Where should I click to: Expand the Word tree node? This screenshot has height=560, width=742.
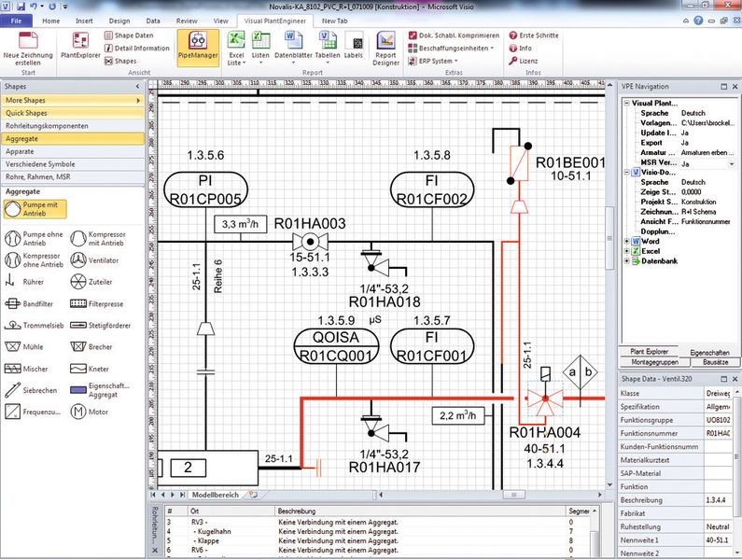pyautogui.click(x=626, y=242)
